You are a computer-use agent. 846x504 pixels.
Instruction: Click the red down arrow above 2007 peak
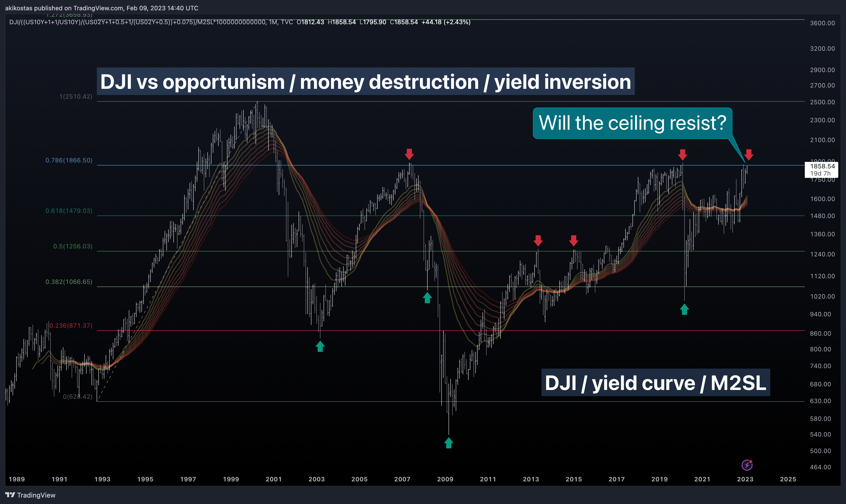(x=409, y=154)
